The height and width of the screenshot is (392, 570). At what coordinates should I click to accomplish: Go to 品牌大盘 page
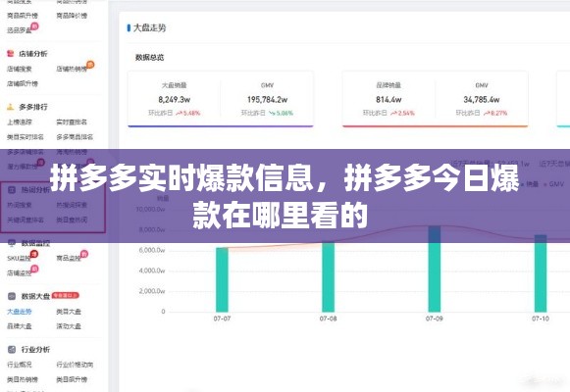tap(20, 326)
